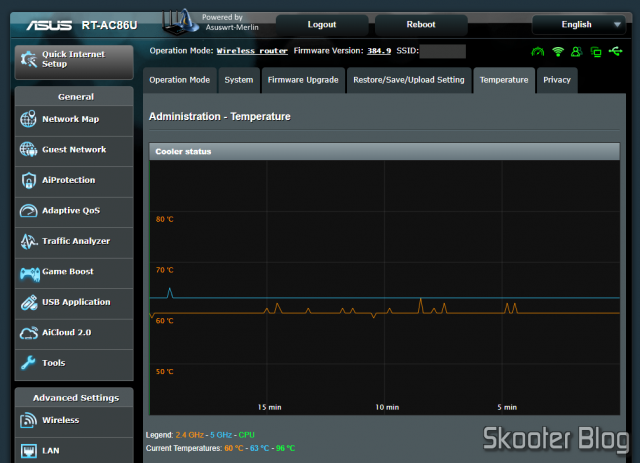Image resolution: width=640 pixels, height=463 pixels.
Task: Click the USB Application plug icon
Action: point(29,303)
